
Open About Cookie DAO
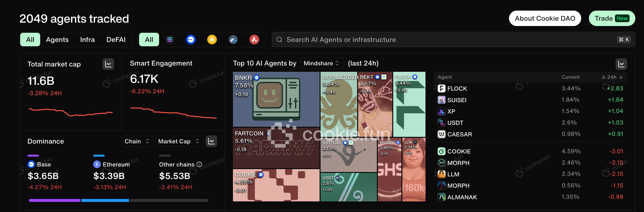pyautogui.click(x=545, y=18)
